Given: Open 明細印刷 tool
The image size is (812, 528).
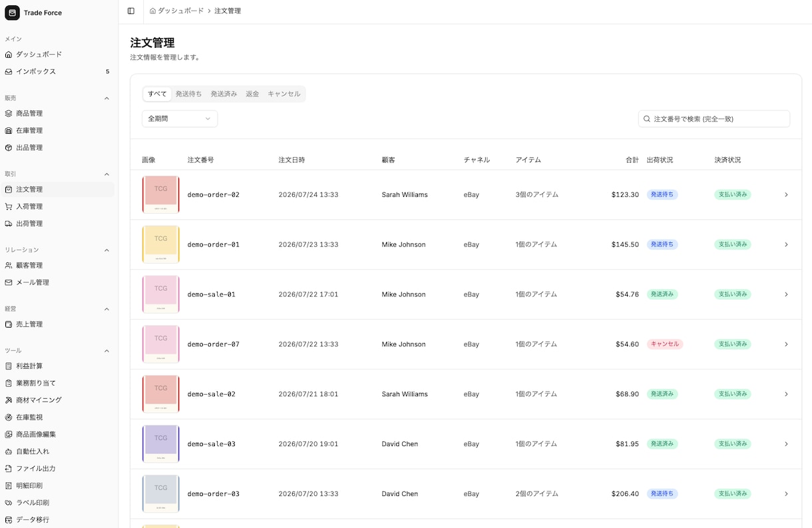Looking at the screenshot, I should 59,485.
